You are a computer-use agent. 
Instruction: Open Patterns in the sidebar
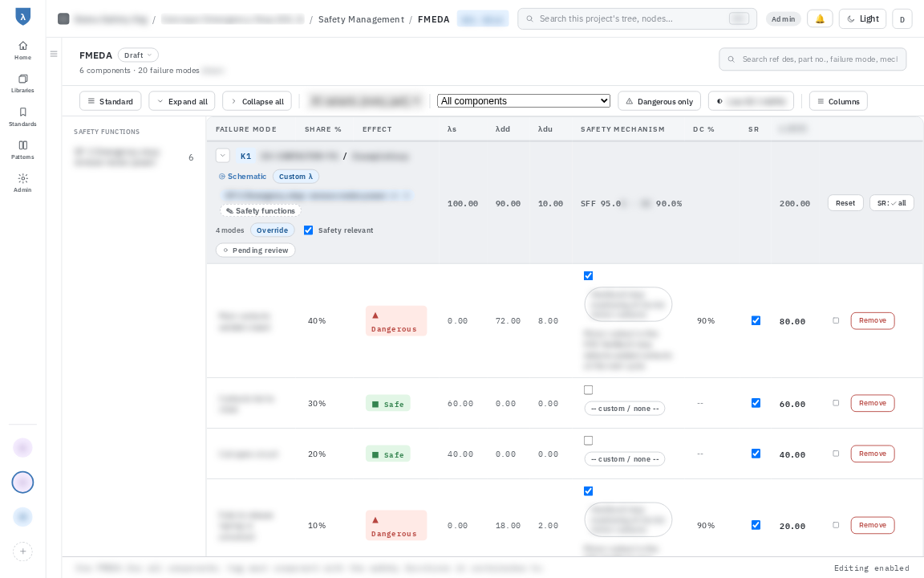point(22,150)
